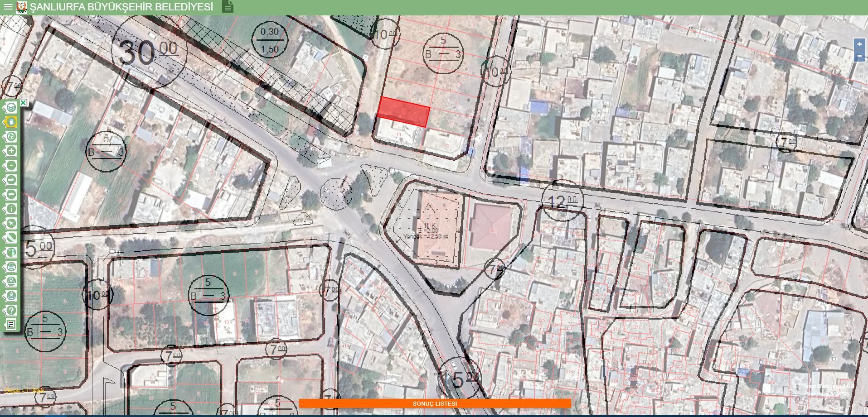Open the help question mark tool
This screenshot has height=417, width=868.
click(11, 310)
